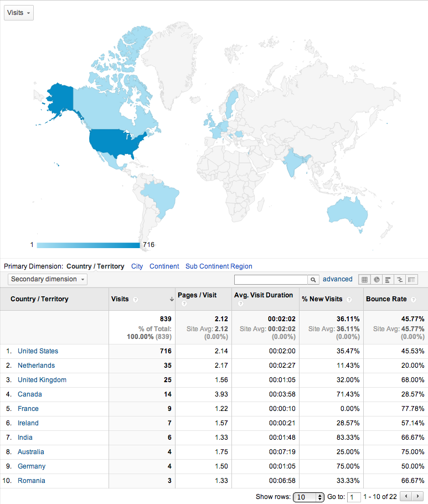This screenshot has width=428, height=504.
Task: Click the 716 visits cell
Action: click(166, 351)
